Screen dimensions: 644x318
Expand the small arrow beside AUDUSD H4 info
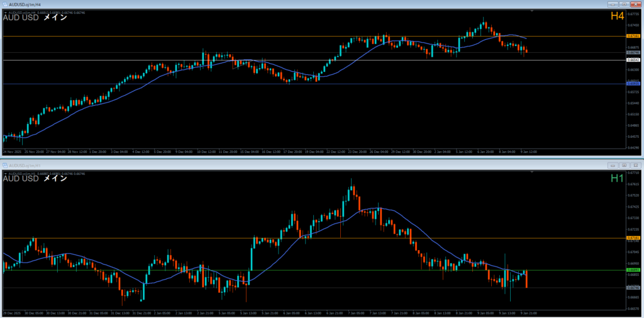point(5,13)
